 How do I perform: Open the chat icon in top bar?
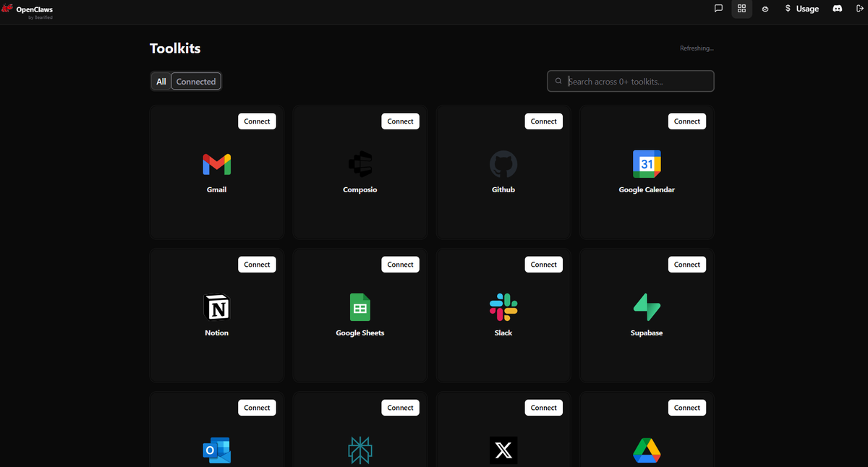[718, 9]
